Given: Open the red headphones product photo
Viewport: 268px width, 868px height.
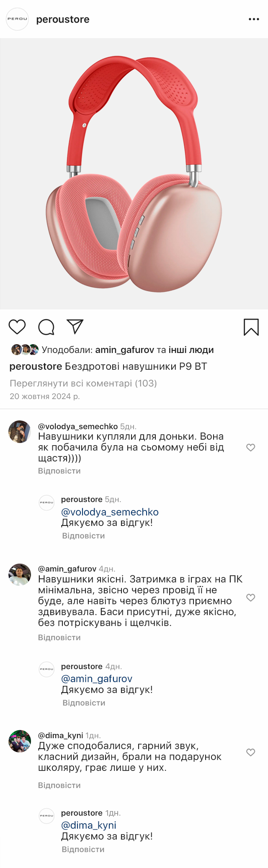Looking at the screenshot, I should click(x=134, y=174).
